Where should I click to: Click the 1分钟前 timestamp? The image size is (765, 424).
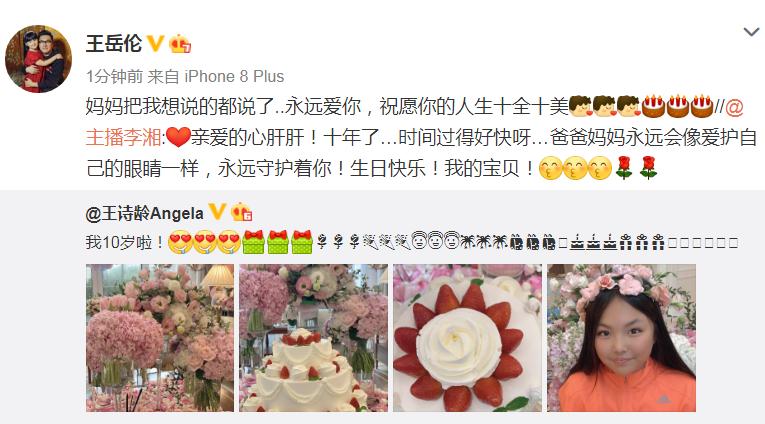point(114,77)
